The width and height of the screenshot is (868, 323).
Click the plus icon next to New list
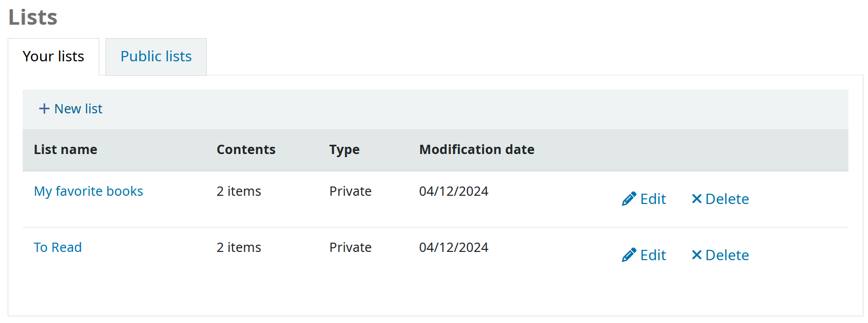click(x=44, y=109)
